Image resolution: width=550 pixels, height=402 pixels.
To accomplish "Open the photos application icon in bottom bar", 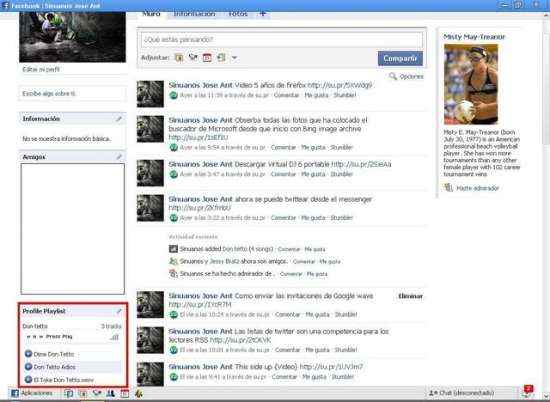I will point(83,393).
